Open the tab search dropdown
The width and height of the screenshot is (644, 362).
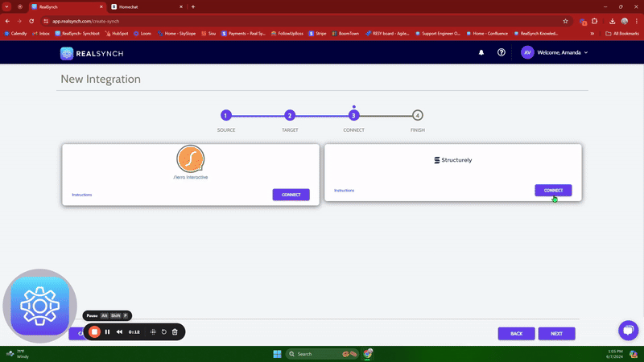[7, 6]
